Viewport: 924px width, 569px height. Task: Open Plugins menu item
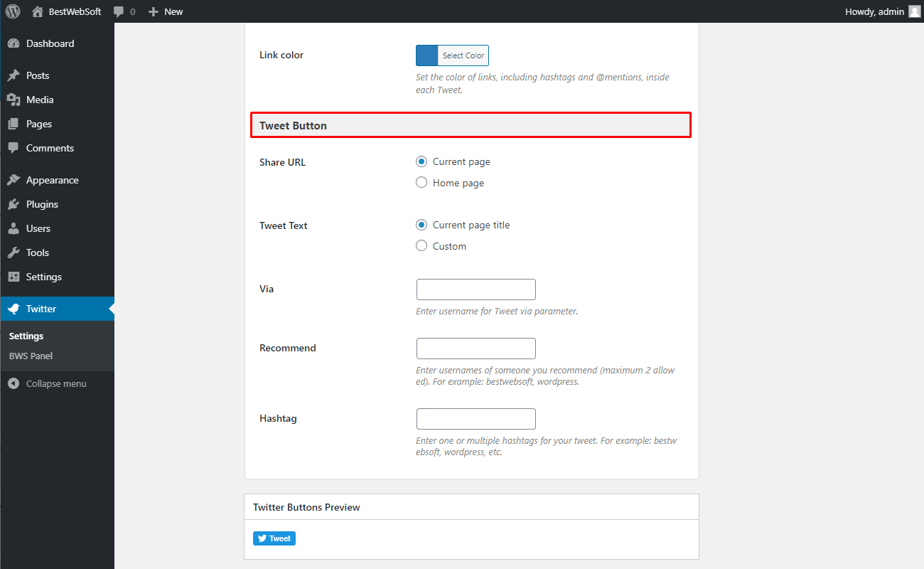click(x=57, y=204)
